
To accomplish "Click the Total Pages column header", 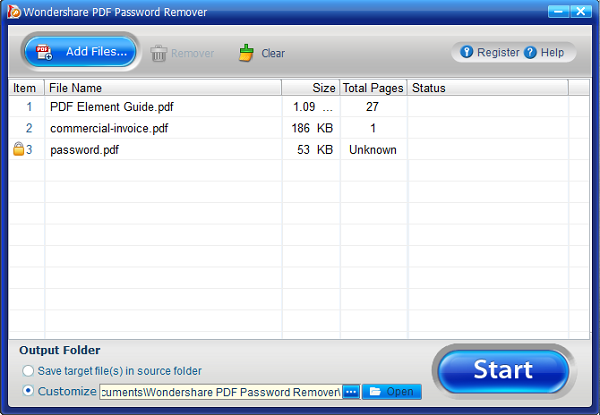I will 373,88.
